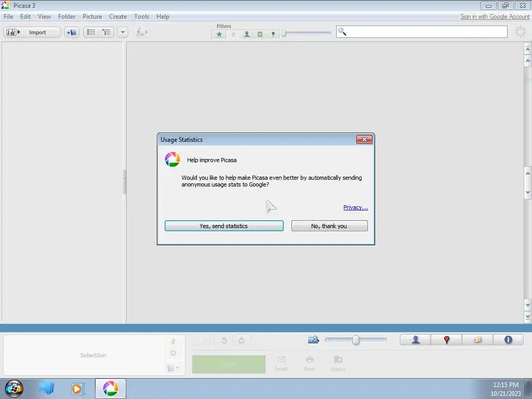Image resolution: width=532 pixels, height=399 pixels.
Task: Open the Picture menu
Action: pyautogui.click(x=92, y=16)
